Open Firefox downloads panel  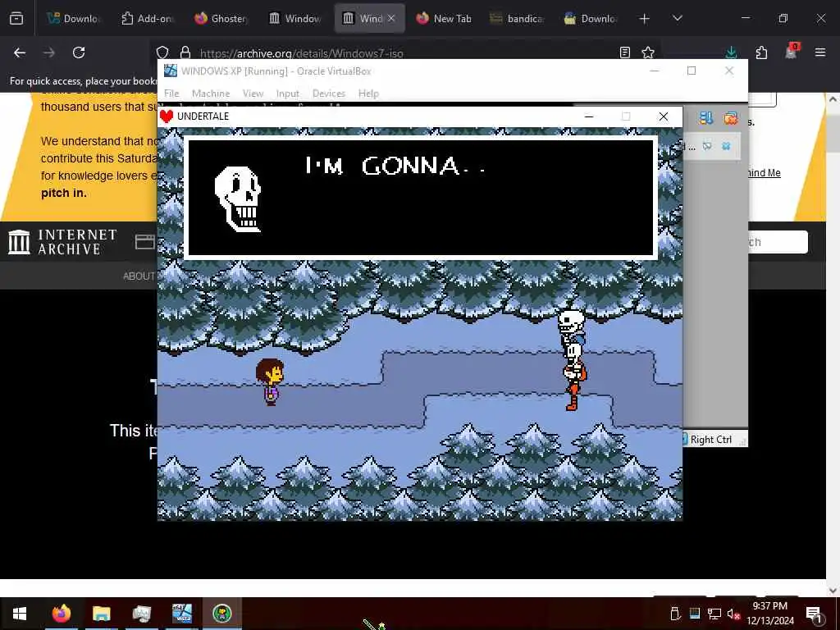coord(731,52)
